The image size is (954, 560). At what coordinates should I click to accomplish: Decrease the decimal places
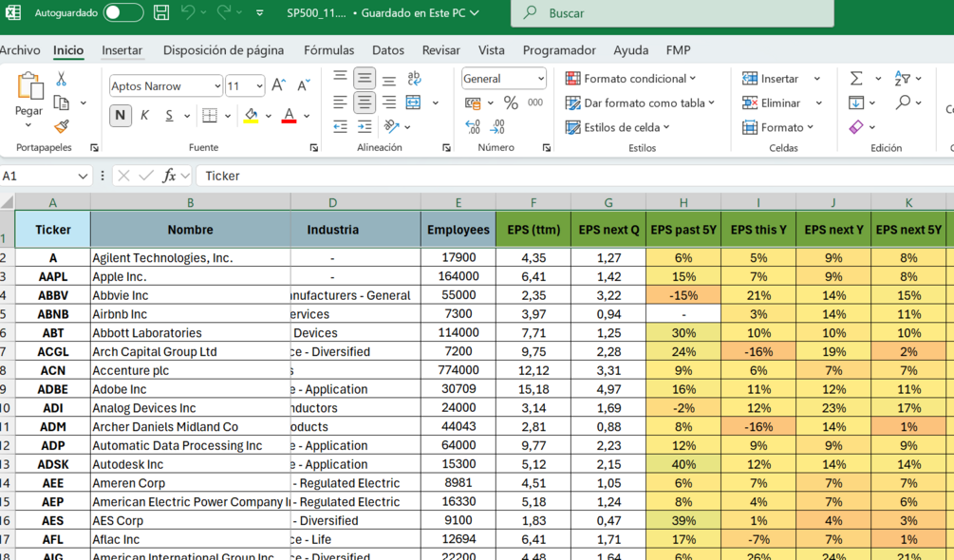click(497, 126)
